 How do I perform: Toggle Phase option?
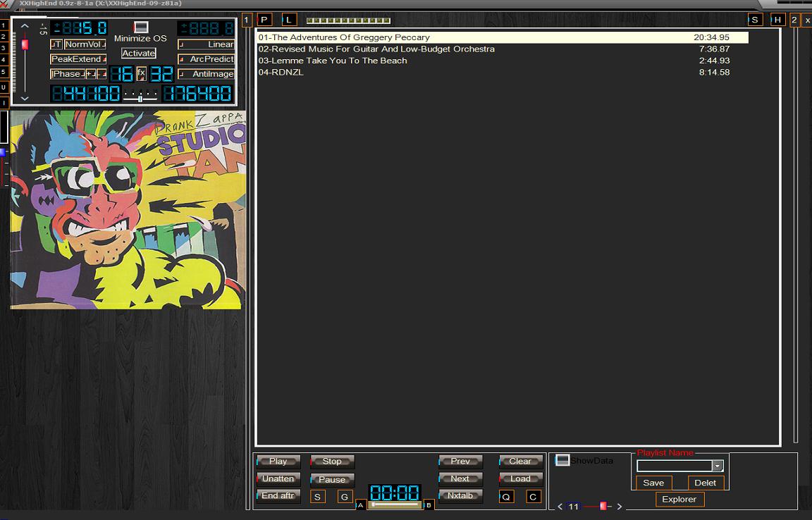(x=68, y=74)
